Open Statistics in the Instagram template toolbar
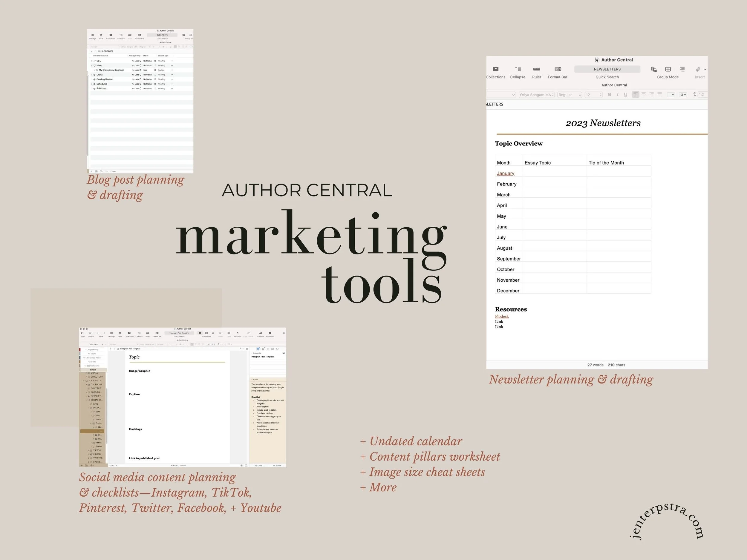Screen dimensions: 747x560 click(x=260, y=333)
